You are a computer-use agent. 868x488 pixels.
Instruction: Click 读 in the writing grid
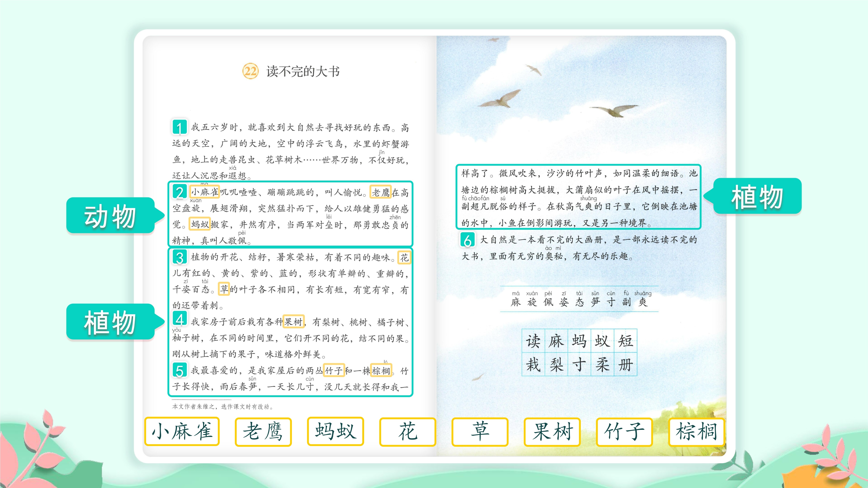(533, 341)
